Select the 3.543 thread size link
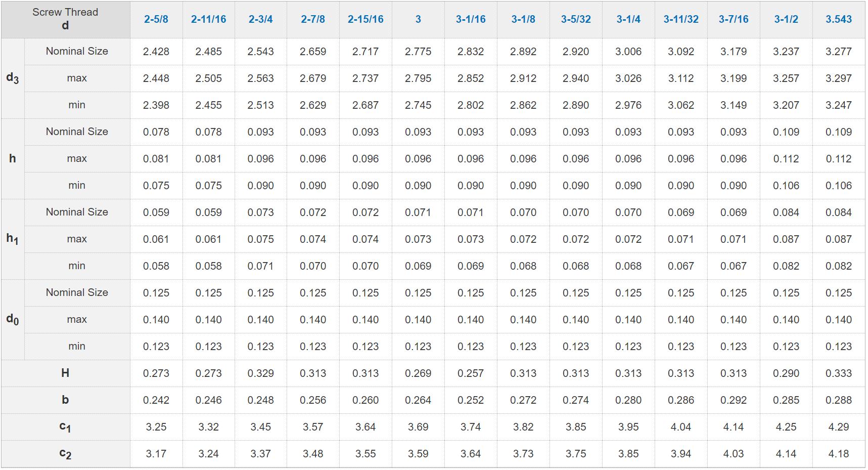 point(839,19)
